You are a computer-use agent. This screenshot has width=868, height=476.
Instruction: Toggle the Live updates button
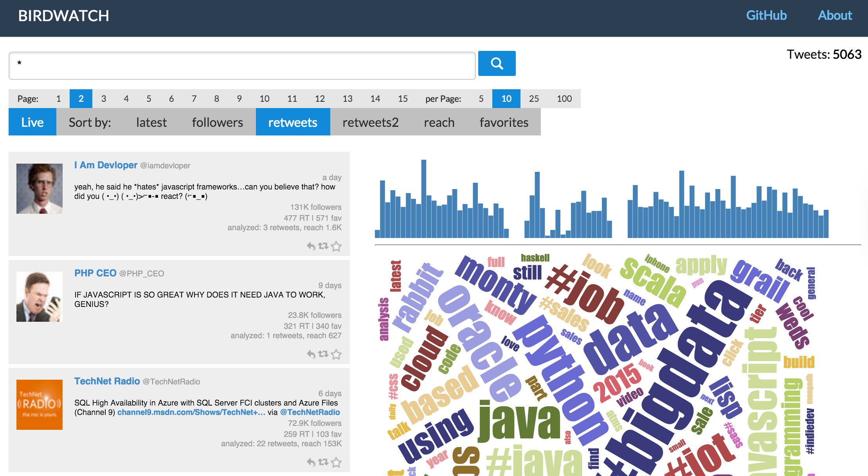tap(32, 123)
